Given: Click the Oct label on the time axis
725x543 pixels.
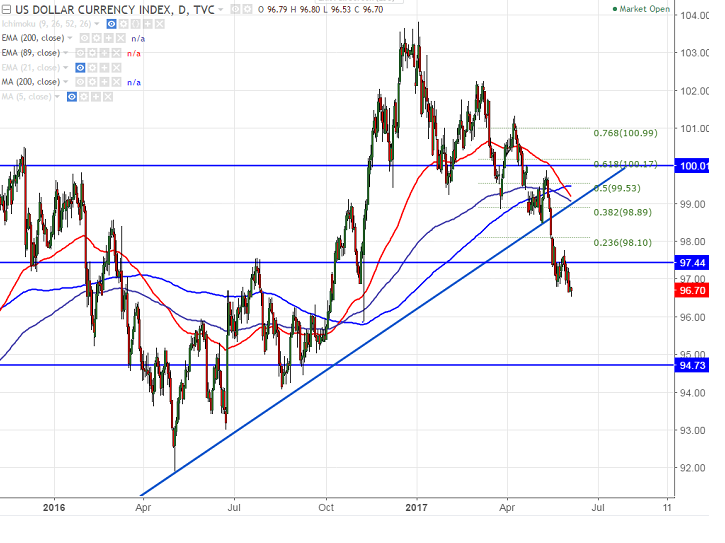Looking at the screenshot, I should pos(326,508).
